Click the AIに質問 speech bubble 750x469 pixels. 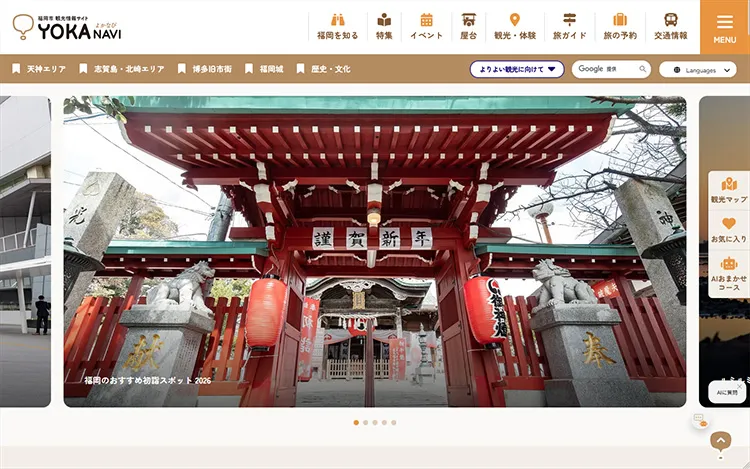coord(727,393)
